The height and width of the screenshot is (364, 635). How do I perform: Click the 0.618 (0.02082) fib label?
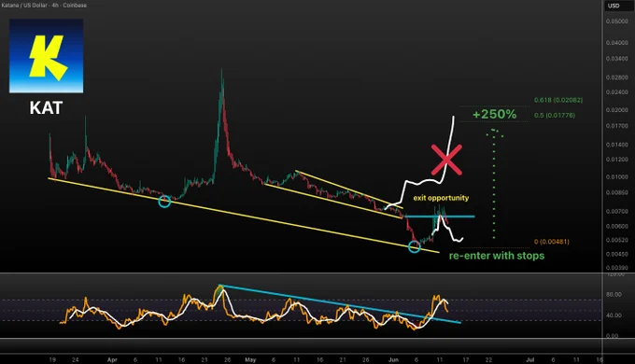(558, 100)
